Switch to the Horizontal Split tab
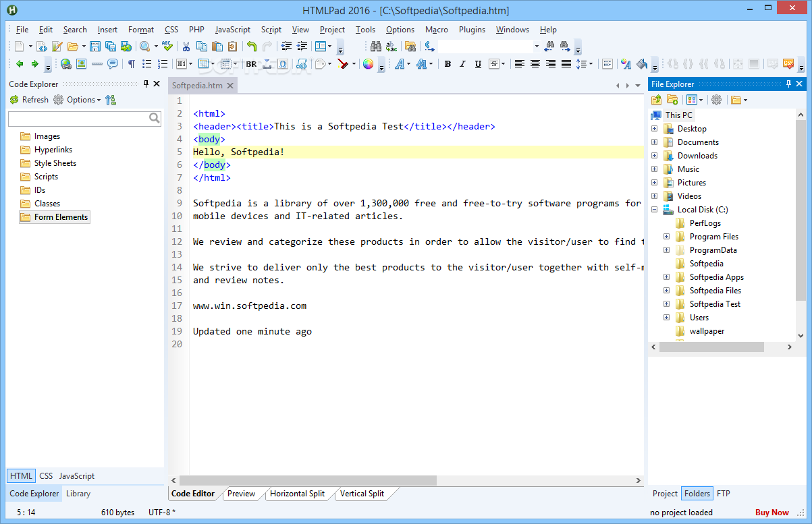The width and height of the screenshot is (812, 524). (x=297, y=494)
